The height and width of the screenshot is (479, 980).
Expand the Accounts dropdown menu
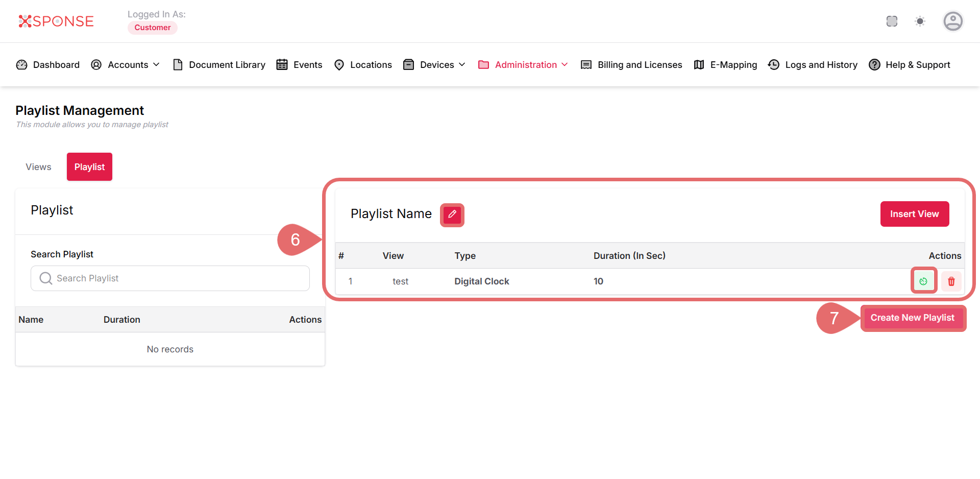coord(126,65)
